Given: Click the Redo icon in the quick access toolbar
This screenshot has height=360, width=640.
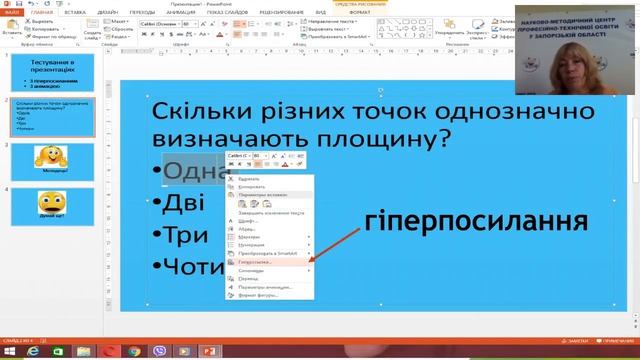Looking at the screenshot, I should tap(47, 4).
